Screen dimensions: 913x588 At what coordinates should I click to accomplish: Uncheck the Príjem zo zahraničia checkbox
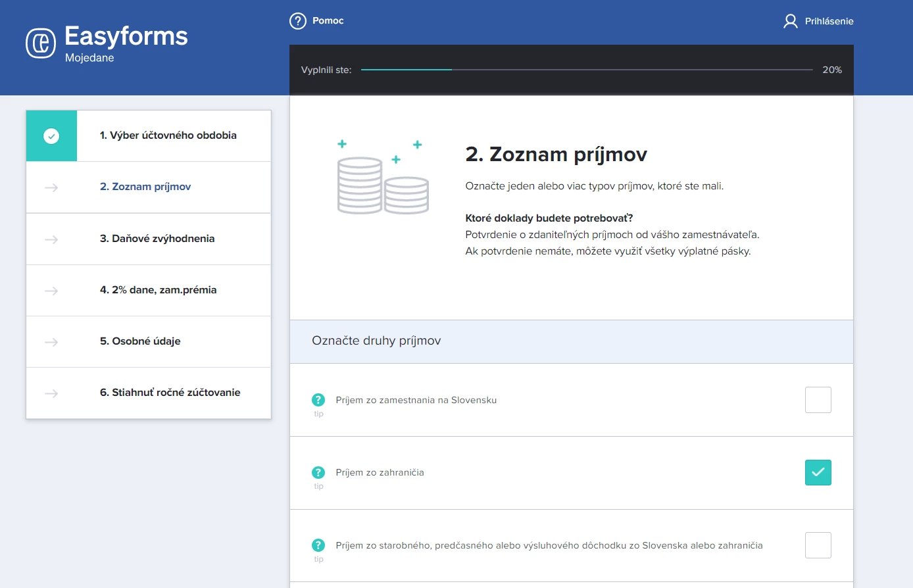point(818,472)
